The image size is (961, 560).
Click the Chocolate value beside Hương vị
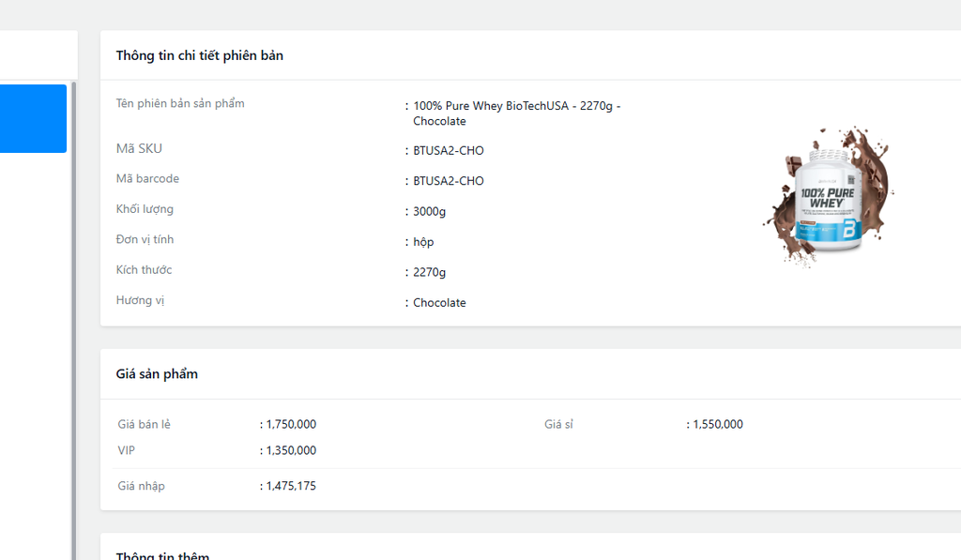point(439,303)
